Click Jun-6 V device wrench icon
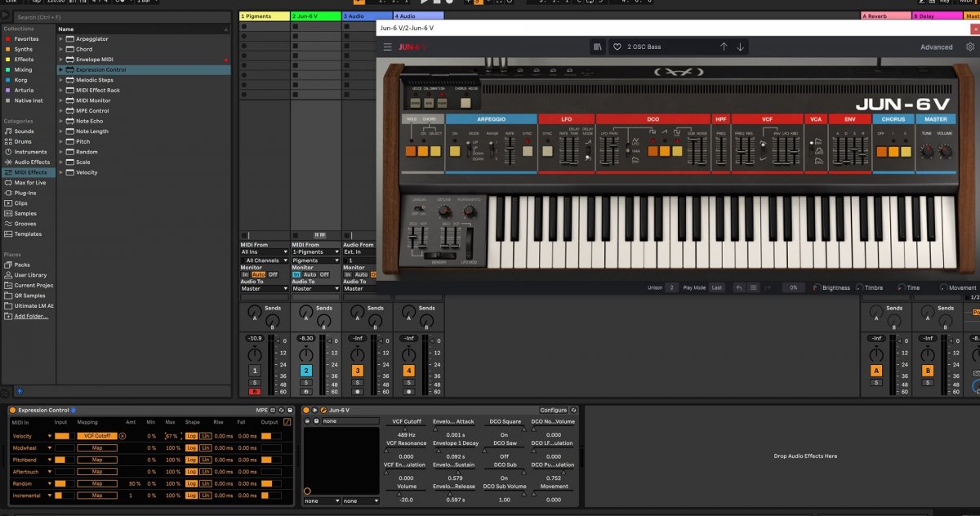Viewport: 980px width, 516px height. click(324, 410)
